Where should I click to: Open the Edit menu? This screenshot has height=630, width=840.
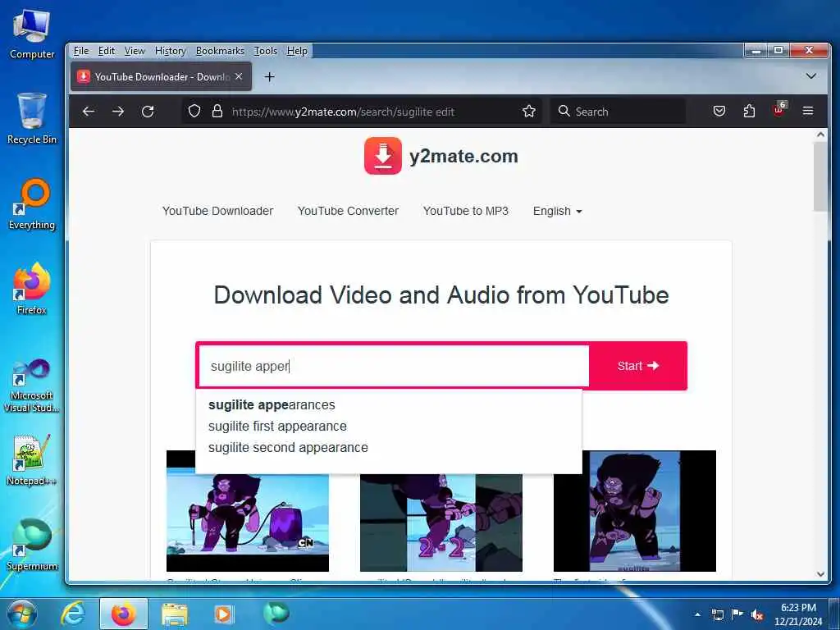(x=106, y=51)
